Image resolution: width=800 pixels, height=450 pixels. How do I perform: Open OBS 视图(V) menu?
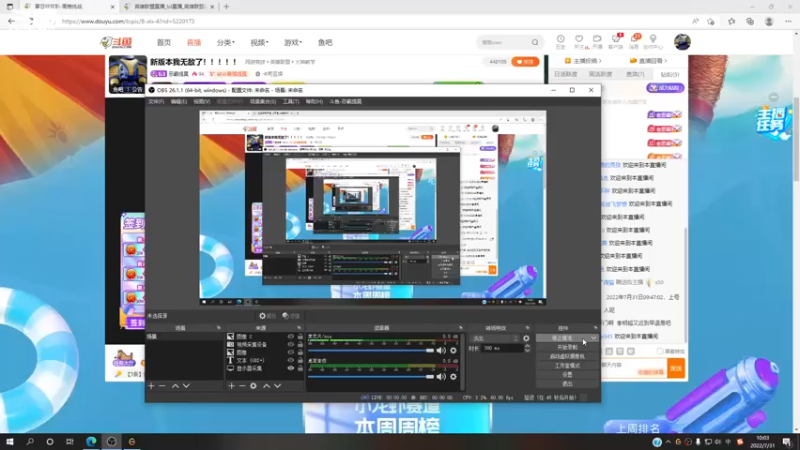(x=202, y=102)
